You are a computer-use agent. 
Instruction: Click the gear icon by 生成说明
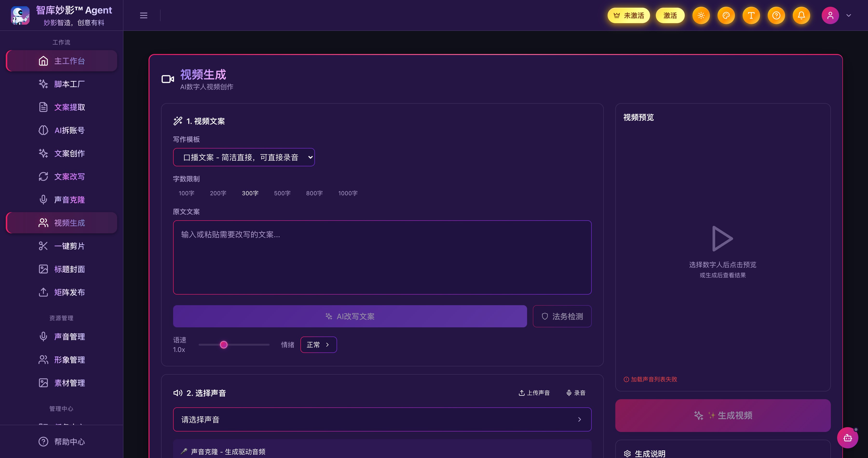(627, 454)
